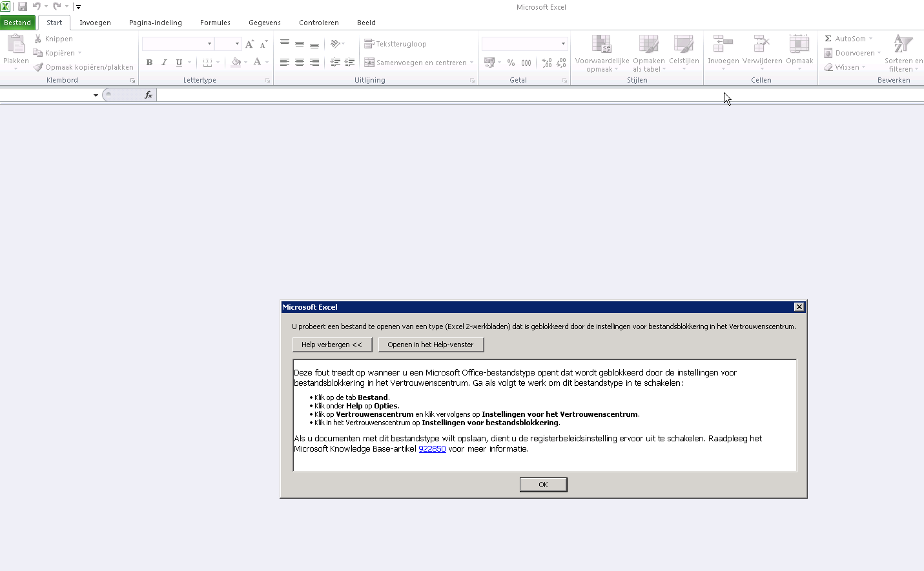The height and width of the screenshot is (571, 924).
Task: Click OK in the error dialog
Action: coord(543,485)
